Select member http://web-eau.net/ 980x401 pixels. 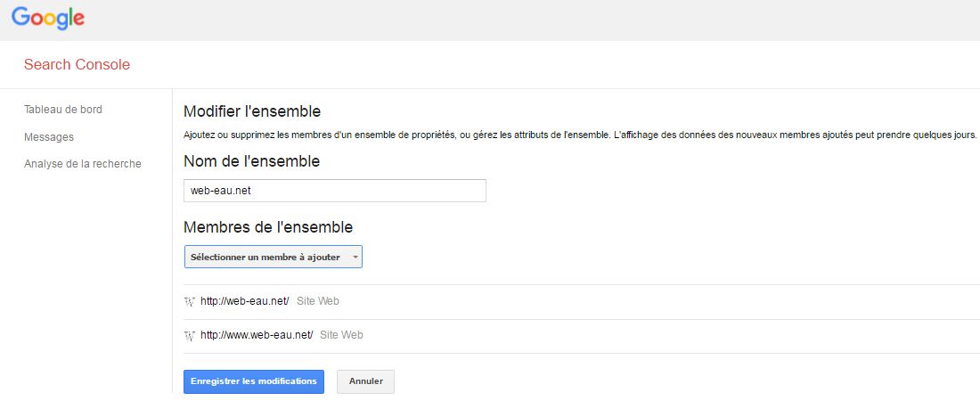tap(245, 301)
